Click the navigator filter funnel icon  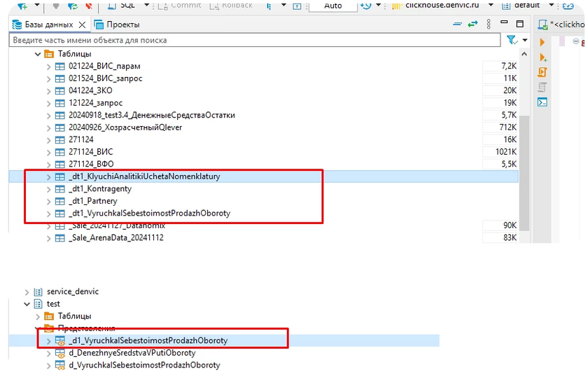click(x=511, y=41)
